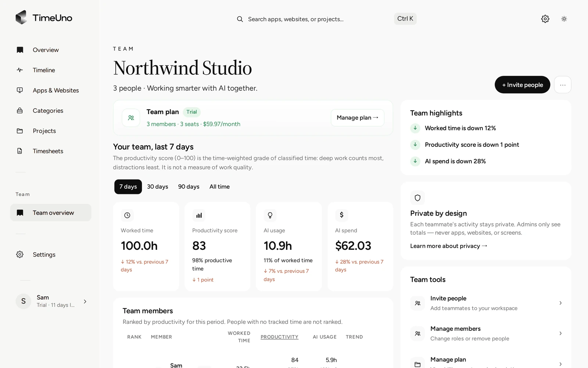Open Projects from the sidebar
This screenshot has height=368, width=588.
point(51,131)
